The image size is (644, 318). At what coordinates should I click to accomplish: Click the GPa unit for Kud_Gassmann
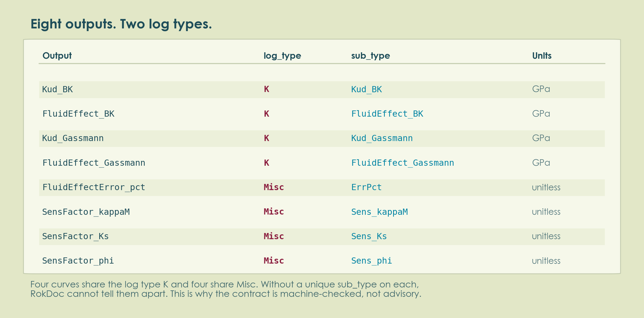click(541, 138)
